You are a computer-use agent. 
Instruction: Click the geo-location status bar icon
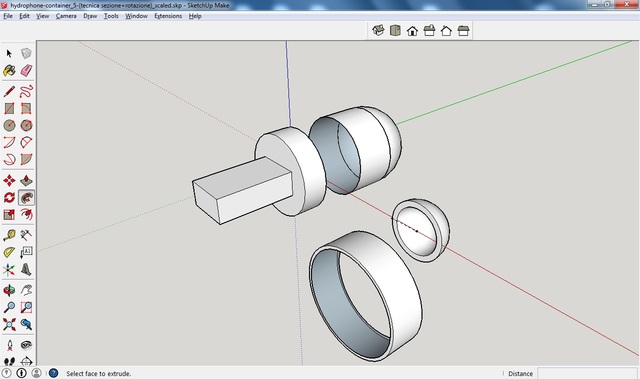pyautogui.click(x=7, y=373)
